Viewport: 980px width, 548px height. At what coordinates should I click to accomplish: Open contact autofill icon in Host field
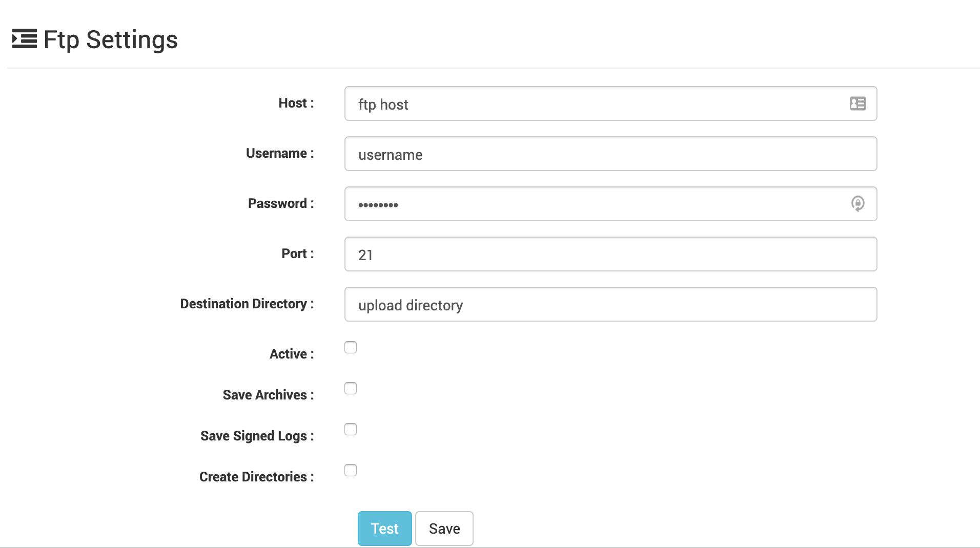857,103
